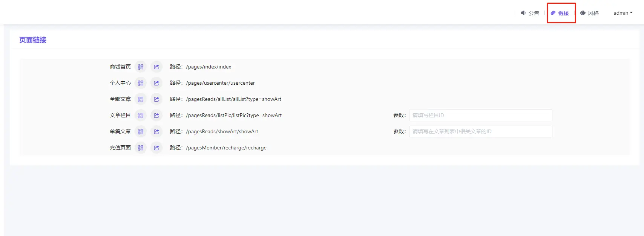Click the /pagesMember/recharge/recharge path text
The width and height of the screenshot is (644, 236).
point(226,148)
